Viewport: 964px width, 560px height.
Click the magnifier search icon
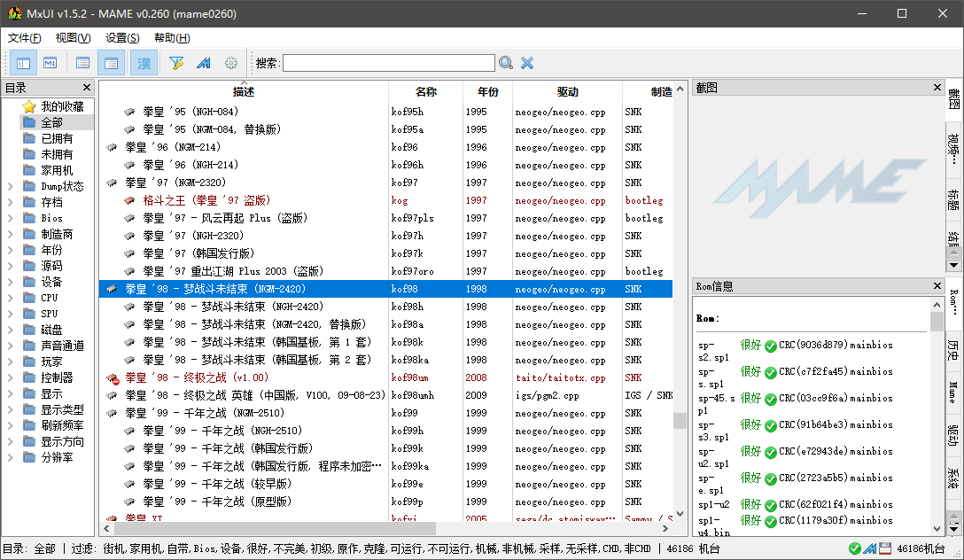(x=506, y=63)
